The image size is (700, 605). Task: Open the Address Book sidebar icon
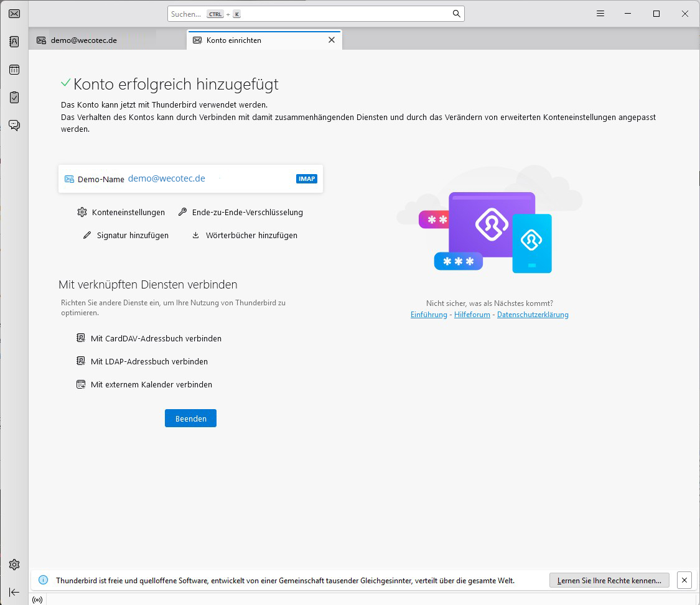click(x=14, y=42)
